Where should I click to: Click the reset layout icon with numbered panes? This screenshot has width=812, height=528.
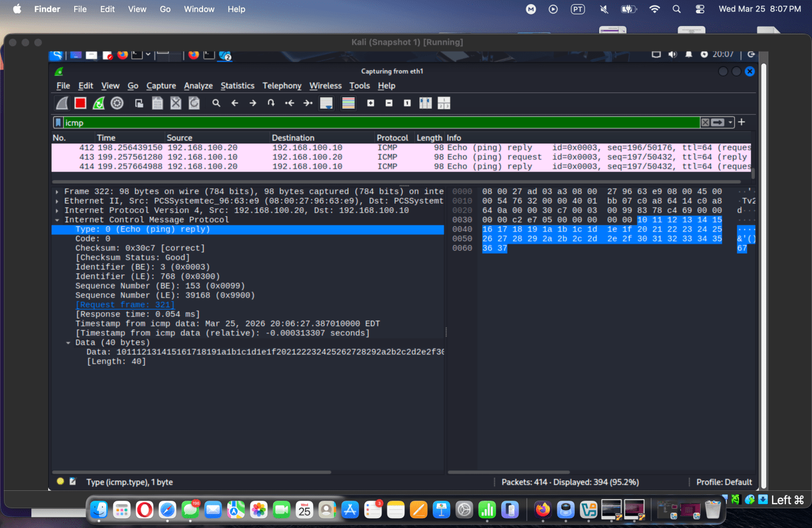coord(444,103)
